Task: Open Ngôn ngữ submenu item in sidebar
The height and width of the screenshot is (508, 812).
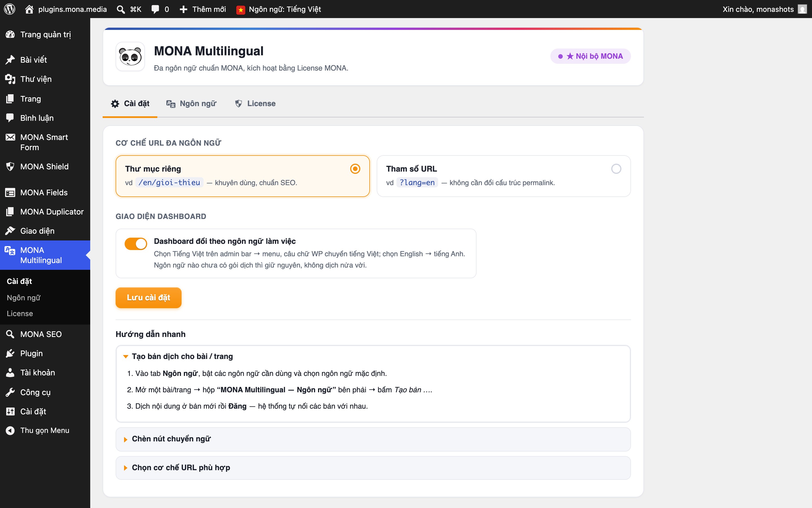Action: pyautogui.click(x=23, y=298)
